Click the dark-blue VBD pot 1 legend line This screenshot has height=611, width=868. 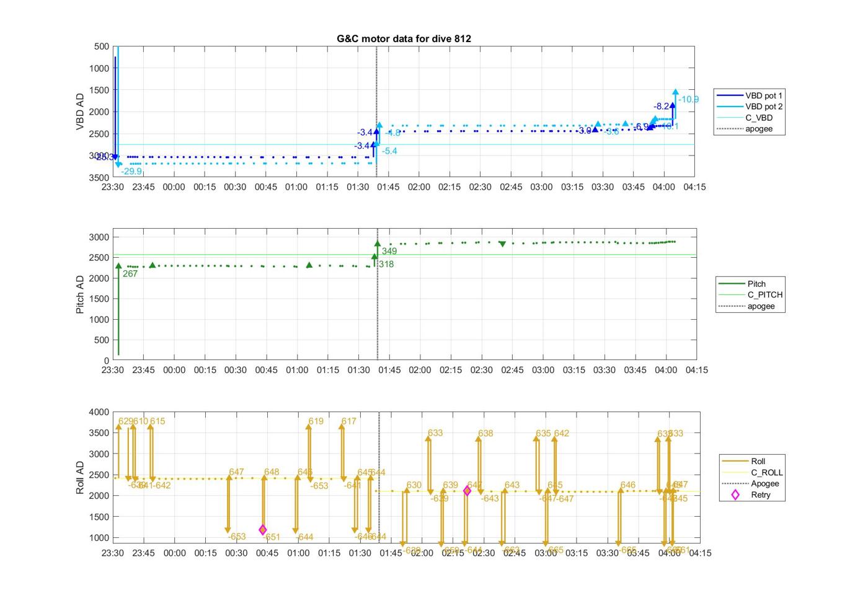pos(730,95)
